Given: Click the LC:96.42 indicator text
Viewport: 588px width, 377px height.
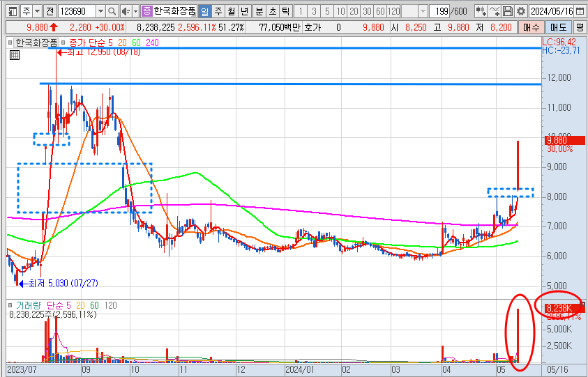Looking at the screenshot, I should coord(559,42).
